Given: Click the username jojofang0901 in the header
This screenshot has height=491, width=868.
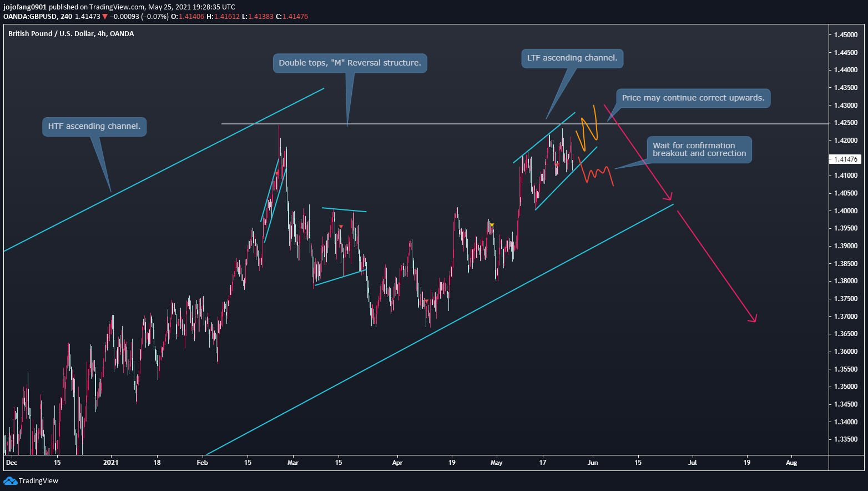Looking at the screenshot, I should pos(25,7).
